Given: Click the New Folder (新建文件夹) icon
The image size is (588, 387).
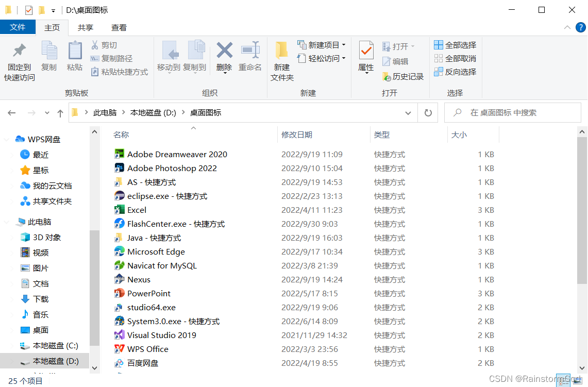Looking at the screenshot, I should pyautogui.click(x=281, y=51).
